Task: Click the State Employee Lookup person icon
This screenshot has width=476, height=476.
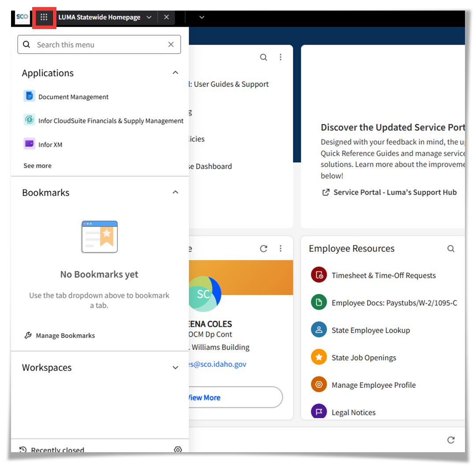Action: (x=319, y=330)
